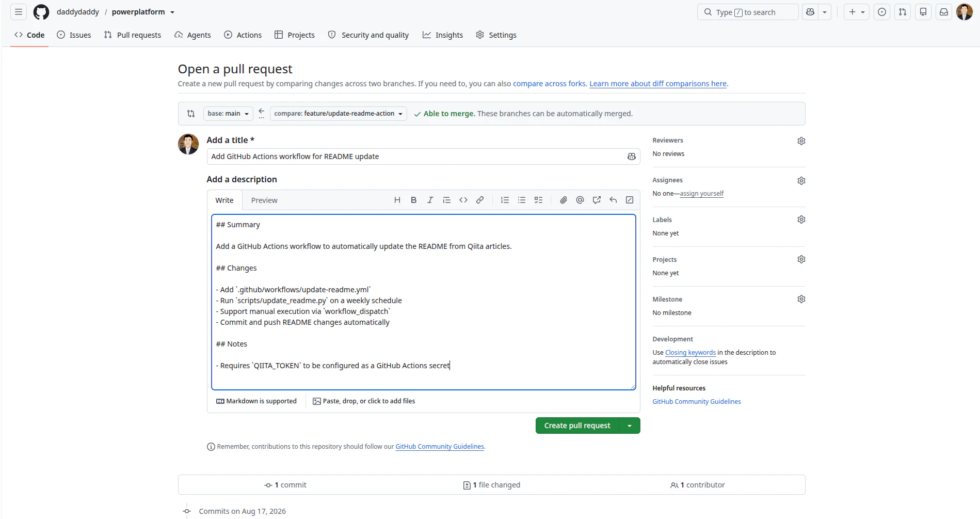Insert an unordered bullet list
980x519 pixels.
(522, 200)
